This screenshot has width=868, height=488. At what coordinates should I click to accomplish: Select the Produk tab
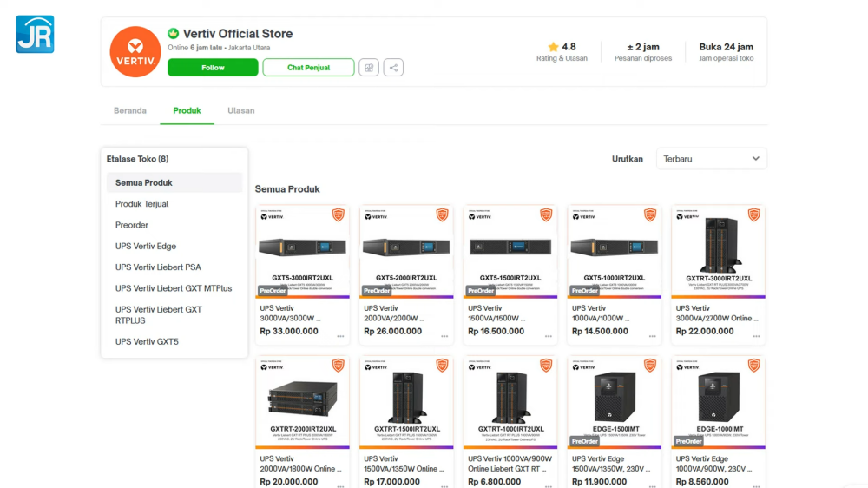pyautogui.click(x=187, y=111)
